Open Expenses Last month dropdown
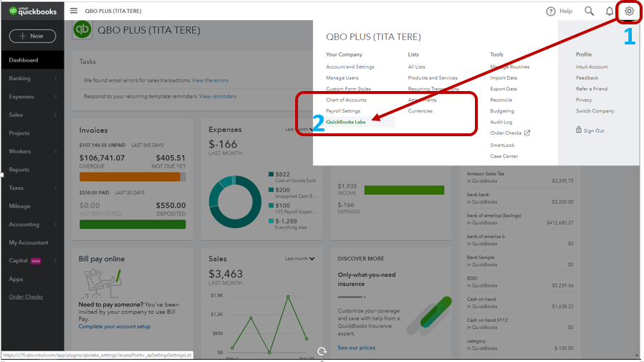The image size is (644, 362). pyautogui.click(x=299, y=129)
